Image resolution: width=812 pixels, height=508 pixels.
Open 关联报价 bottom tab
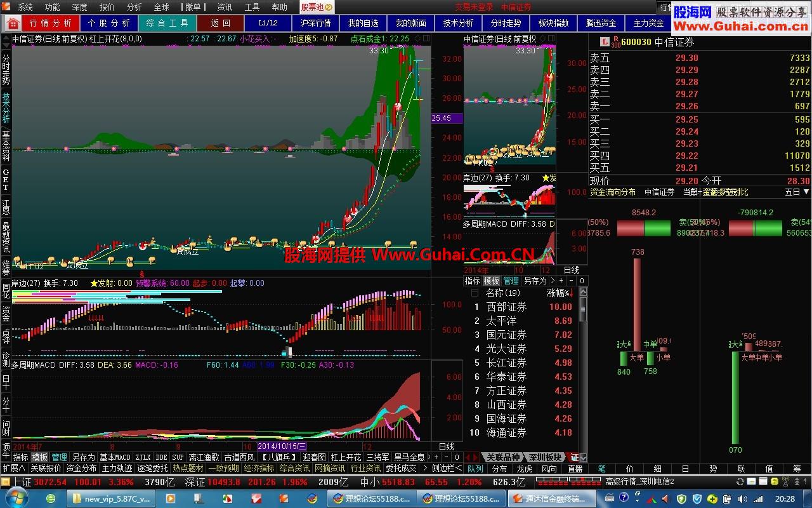[46, 469]
